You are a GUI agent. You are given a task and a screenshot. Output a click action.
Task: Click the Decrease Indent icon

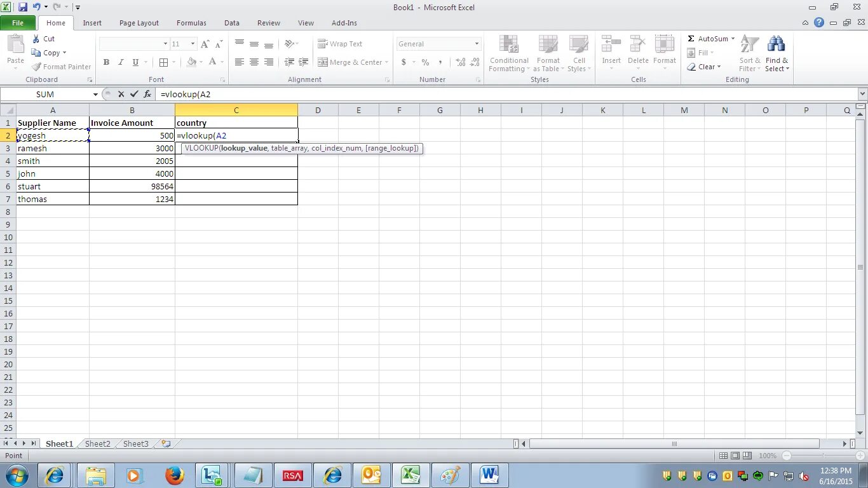289,62
